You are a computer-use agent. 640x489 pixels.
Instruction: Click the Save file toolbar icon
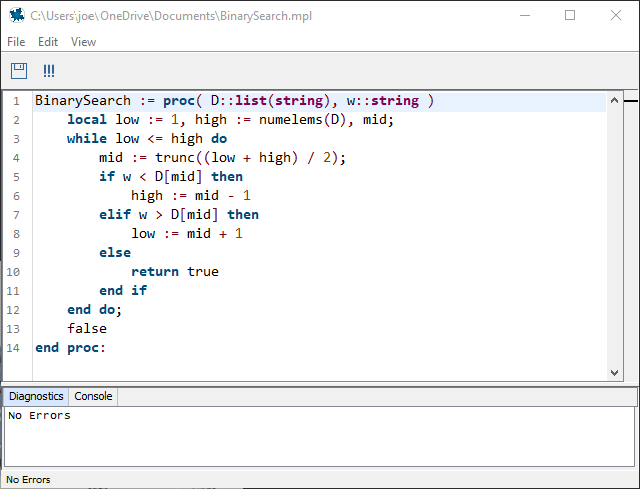click(x=18, y=71)
